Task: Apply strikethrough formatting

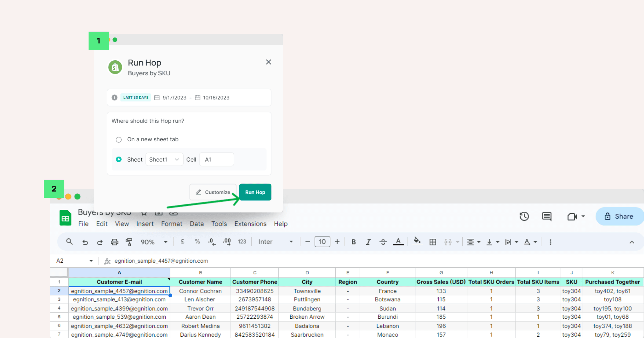Action: coord(383,242)
